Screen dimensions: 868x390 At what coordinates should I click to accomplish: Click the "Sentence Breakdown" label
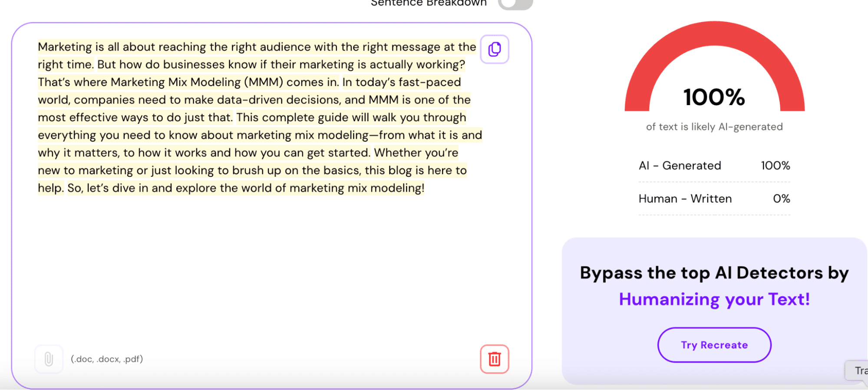(x=429, y=3)
